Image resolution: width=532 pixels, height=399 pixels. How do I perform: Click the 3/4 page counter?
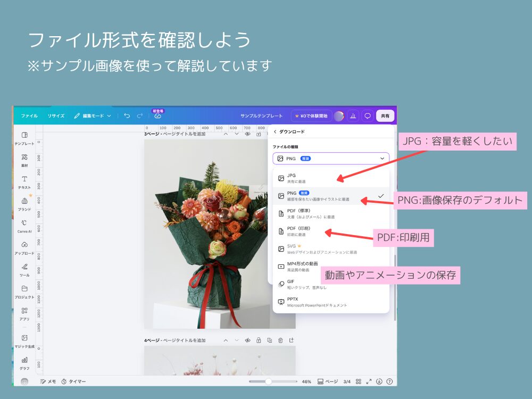[x=347, y=381]
